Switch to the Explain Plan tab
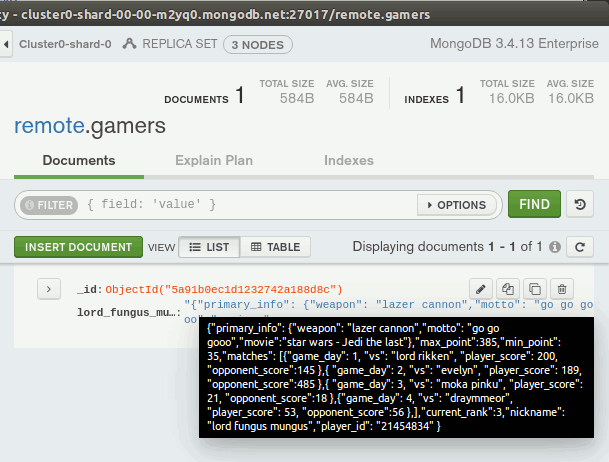The image size is (609, 462). [214, 160]
